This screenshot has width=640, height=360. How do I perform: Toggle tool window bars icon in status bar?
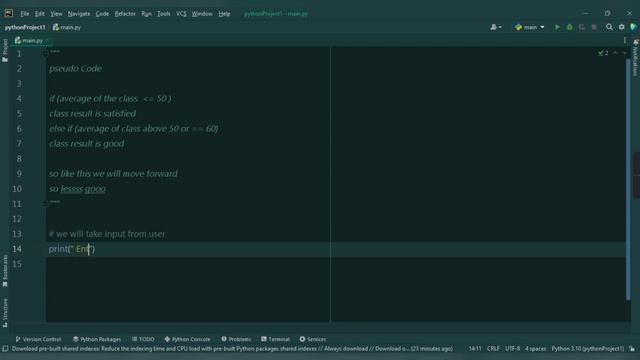(5, 349)
